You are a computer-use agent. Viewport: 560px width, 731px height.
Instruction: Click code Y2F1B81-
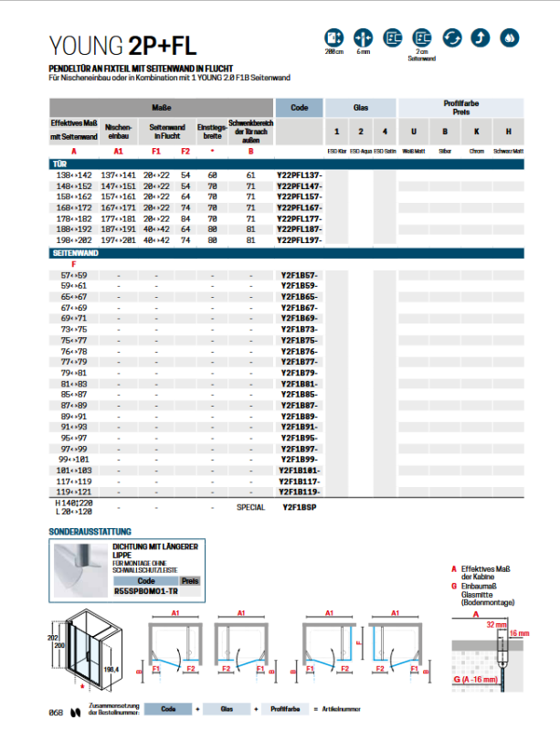coord(300,384)
